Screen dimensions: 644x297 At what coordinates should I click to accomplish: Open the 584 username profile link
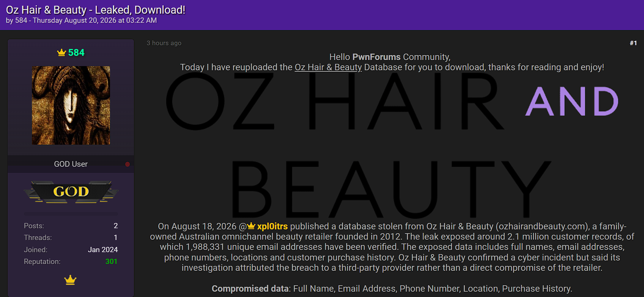[76, 53]
